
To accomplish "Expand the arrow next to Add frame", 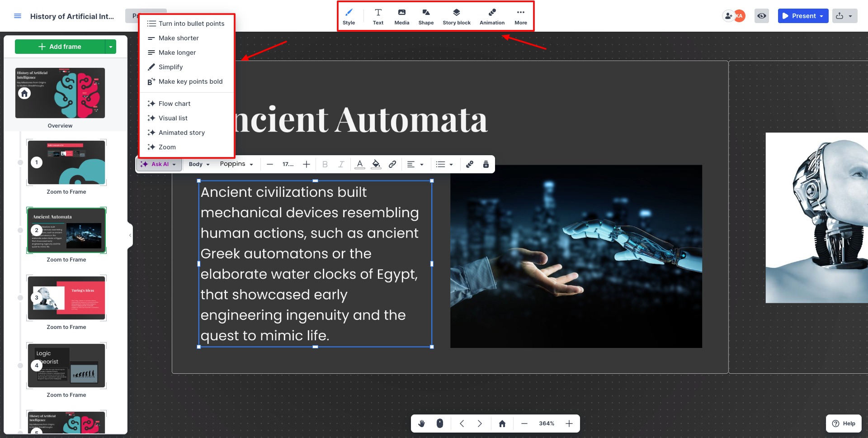I will tap(111, 47).
